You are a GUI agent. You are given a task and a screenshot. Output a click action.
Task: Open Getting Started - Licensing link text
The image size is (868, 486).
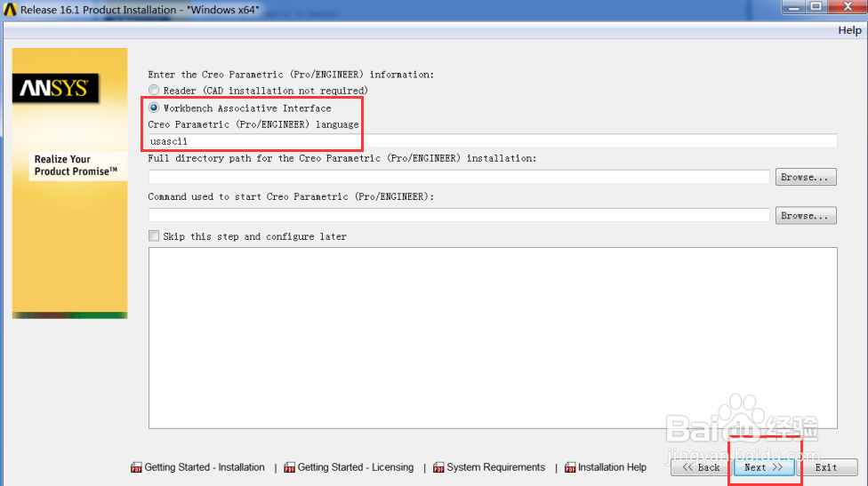(356, 467)
